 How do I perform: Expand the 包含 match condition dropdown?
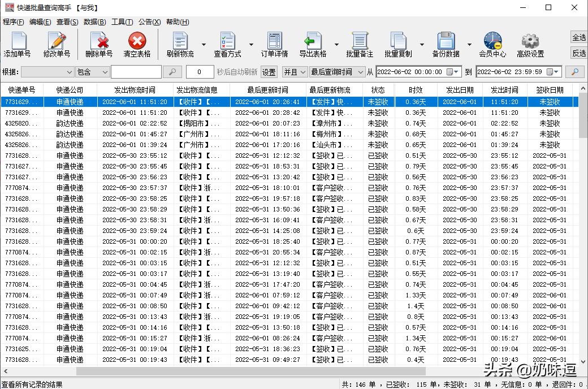[105, 72]
